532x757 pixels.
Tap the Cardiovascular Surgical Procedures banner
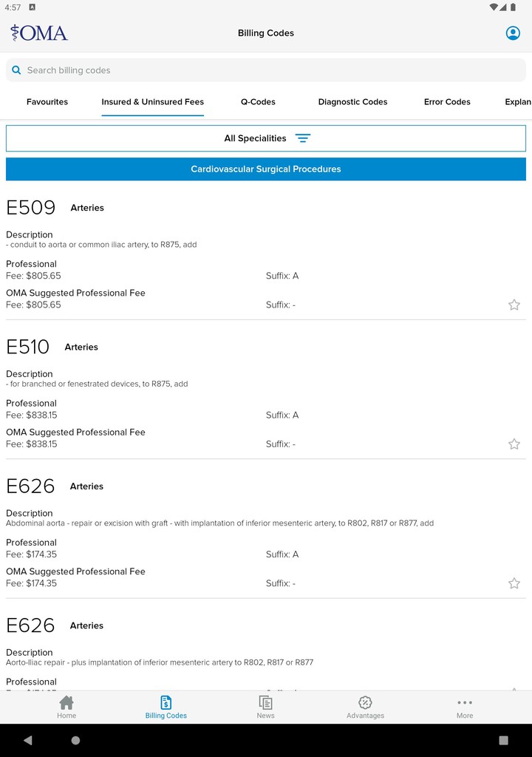(266, 169)
